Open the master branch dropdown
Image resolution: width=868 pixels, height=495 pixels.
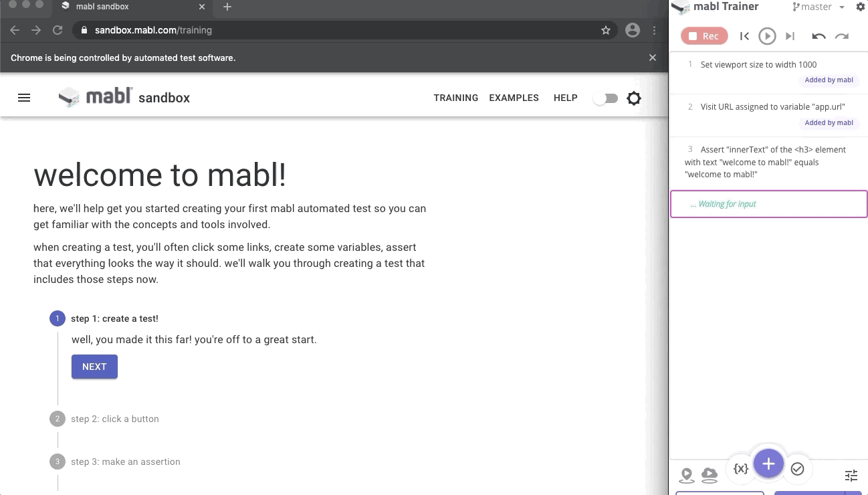[x=819, y=7]
